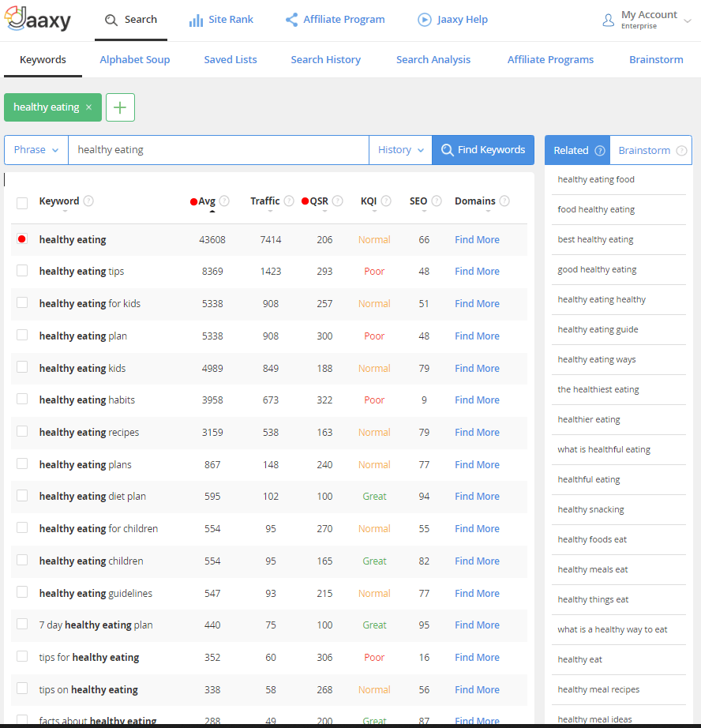Open the Traffic column help icon
The width and height of the screenshot is (701, 728).
coord(289,201)
